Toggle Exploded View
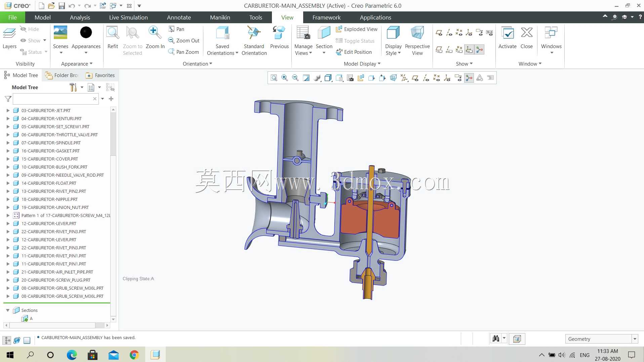Screen dimensions: 644x362 pos(357,29)
